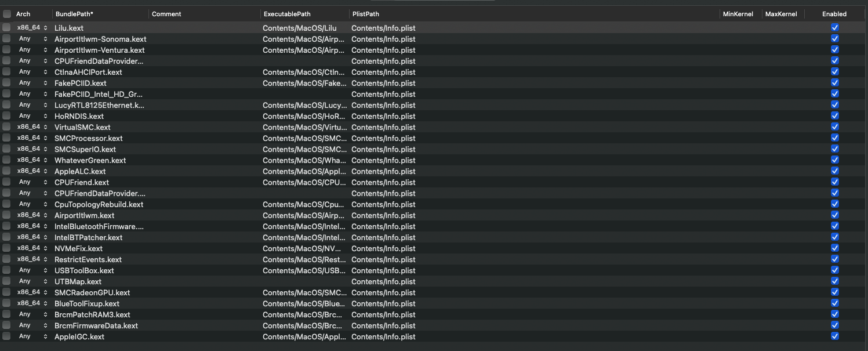The image size is (868, 351).
Task: Open the Arch dropdown for VirtualSMC.kext
Action: point(45,127)
